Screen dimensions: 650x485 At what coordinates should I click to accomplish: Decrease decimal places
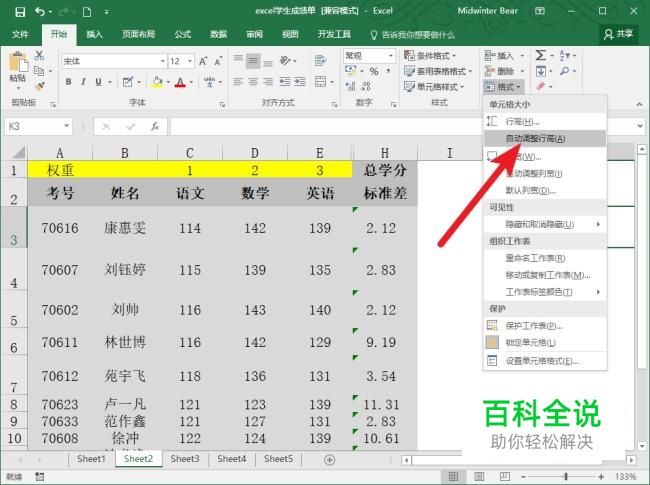366,86
